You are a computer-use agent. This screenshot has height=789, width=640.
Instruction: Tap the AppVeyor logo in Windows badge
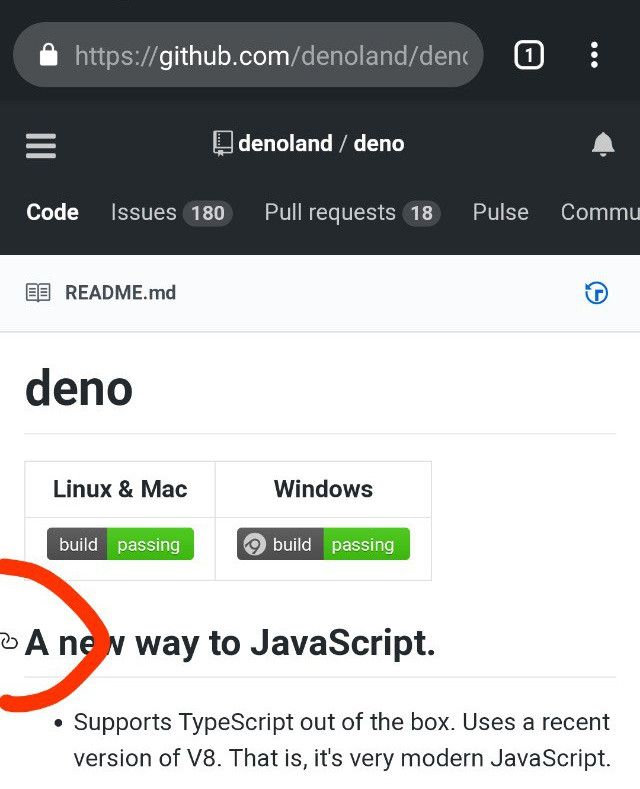pyautogui.click(x=255, y=544)
